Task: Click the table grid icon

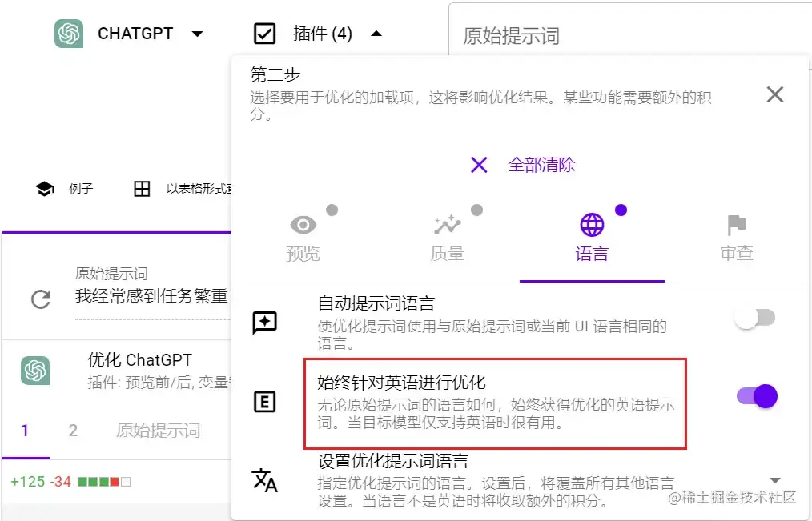Action: [x=142, y=189]
